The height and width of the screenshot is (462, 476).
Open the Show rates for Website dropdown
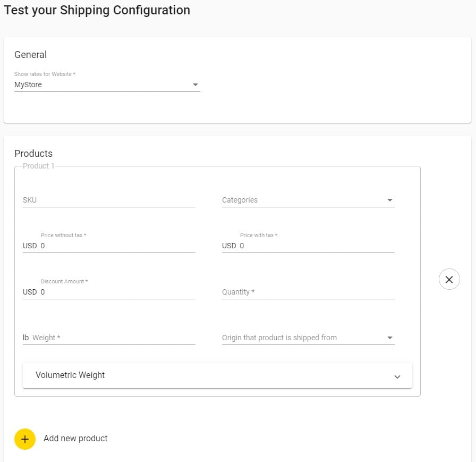click(107, 85)
